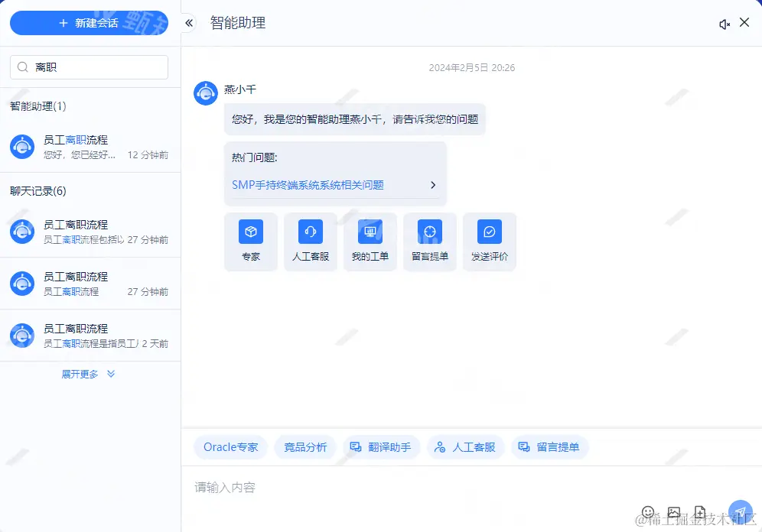Click the 新建会话 button
762x532 pixels.
tap(89, 23)
